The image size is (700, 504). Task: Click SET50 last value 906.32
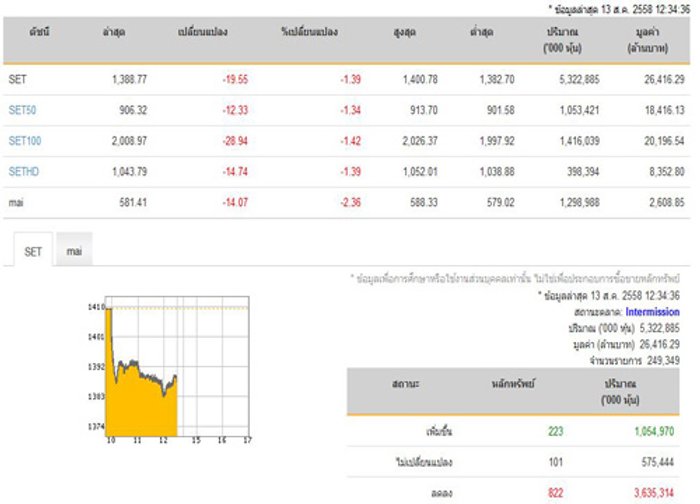coord(133,110)
